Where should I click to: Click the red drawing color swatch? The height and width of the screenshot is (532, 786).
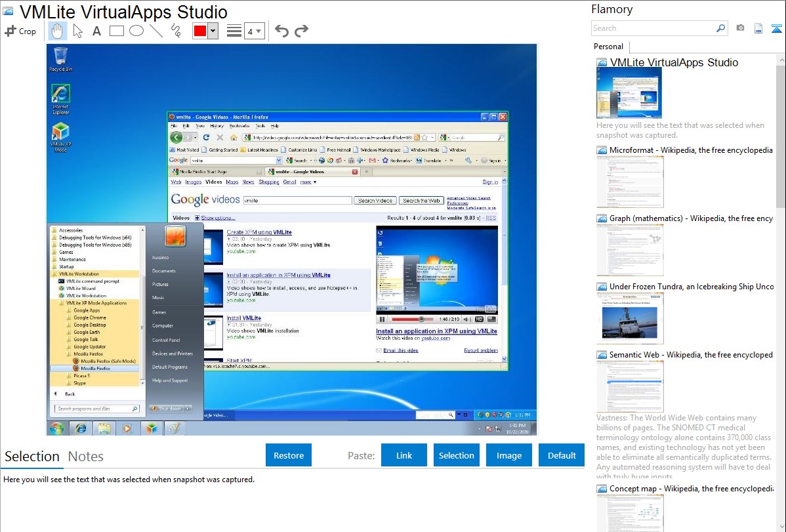(x=200, y=31)
